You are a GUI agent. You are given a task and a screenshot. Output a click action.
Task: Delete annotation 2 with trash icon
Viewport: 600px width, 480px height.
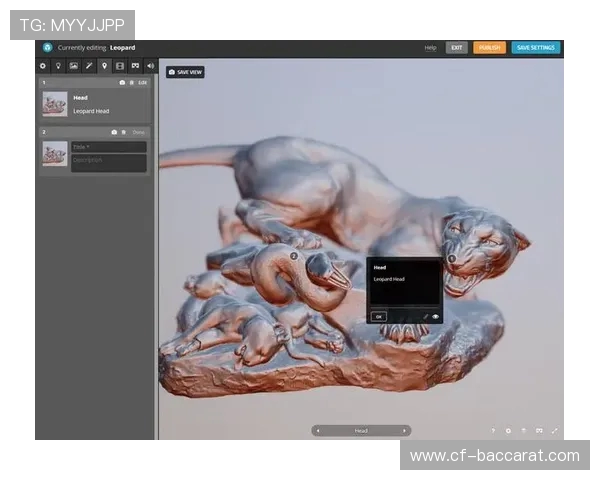(x=124, y=132)
